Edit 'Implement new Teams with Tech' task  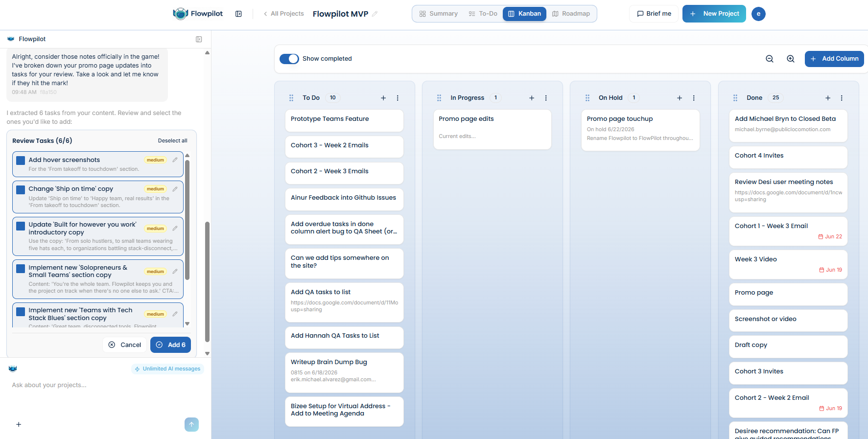pos(175,314)
